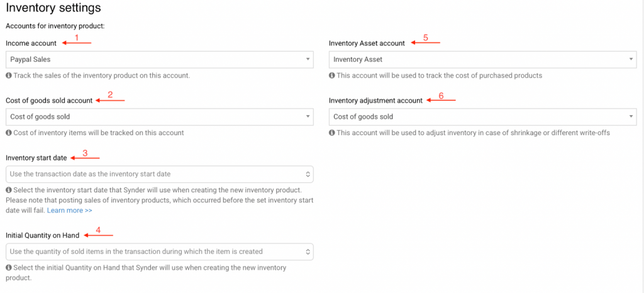Screen dimensions: 644x293
Task: Click info icon beside Cost of inventory items text
Action: pyautogui.click(x=8, y=133)
